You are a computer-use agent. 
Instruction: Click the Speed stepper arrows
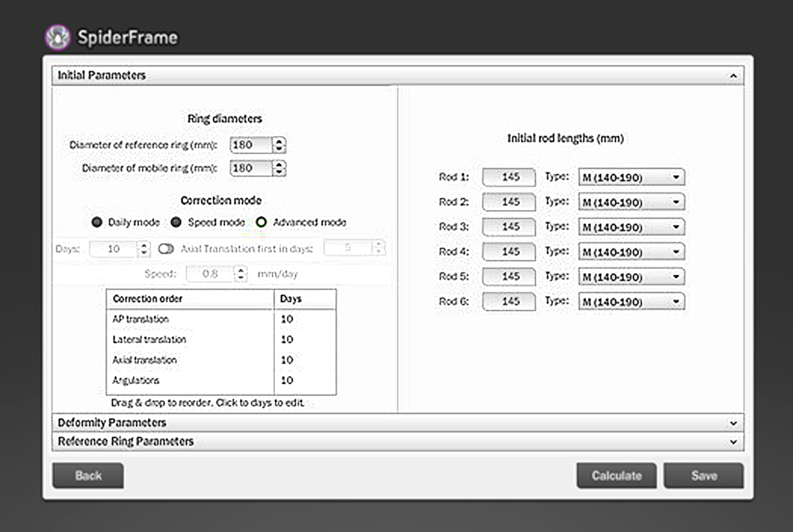[x=241, y=273]
